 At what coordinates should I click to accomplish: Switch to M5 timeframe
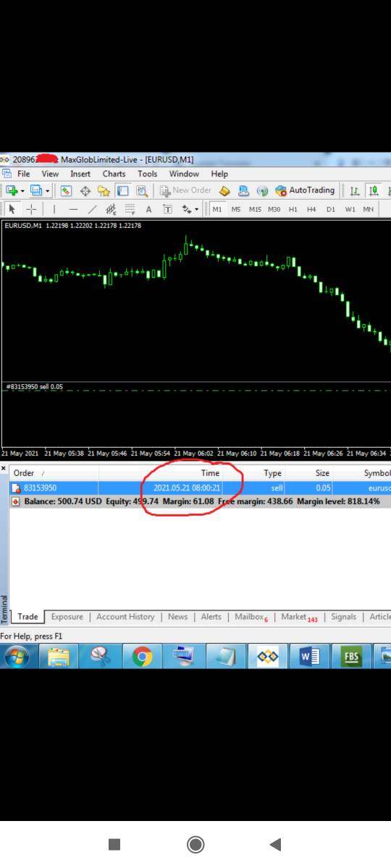coord(236,209)
